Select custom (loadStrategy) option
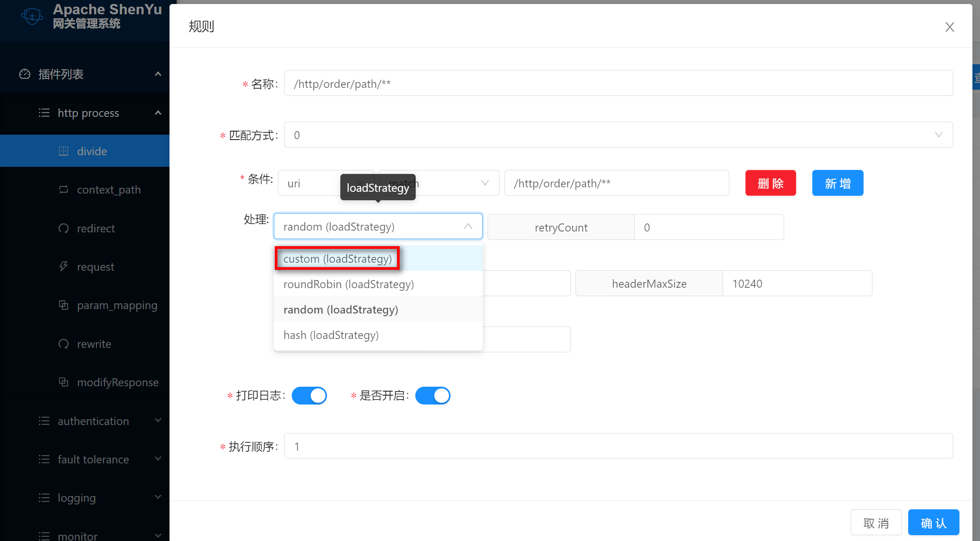The height and width of the screenshot is (541, 980). click(x=338, y=259)
